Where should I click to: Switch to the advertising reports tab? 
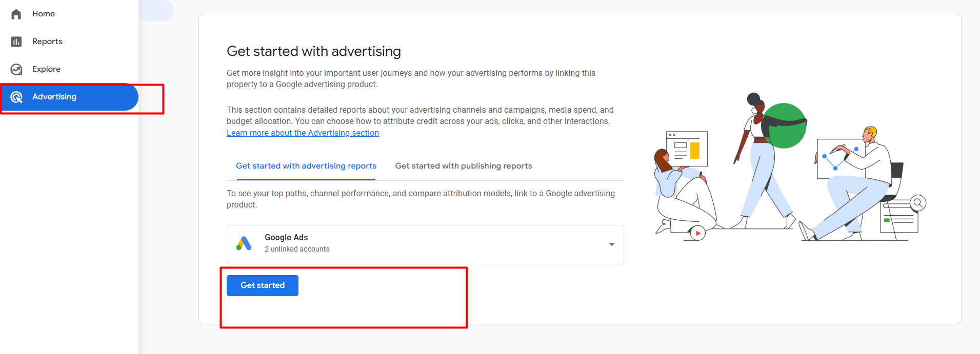[x=306, y=166]
